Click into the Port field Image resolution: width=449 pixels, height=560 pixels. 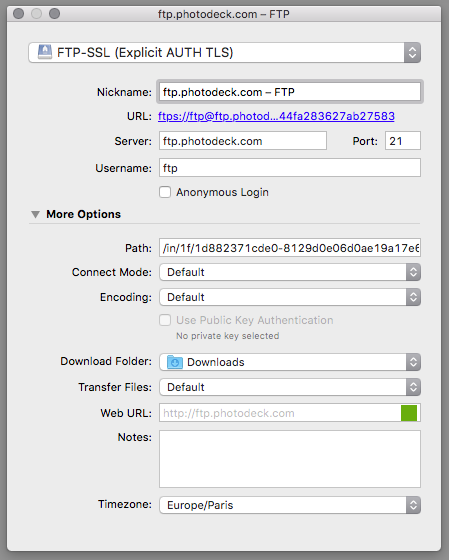[403, 141]
